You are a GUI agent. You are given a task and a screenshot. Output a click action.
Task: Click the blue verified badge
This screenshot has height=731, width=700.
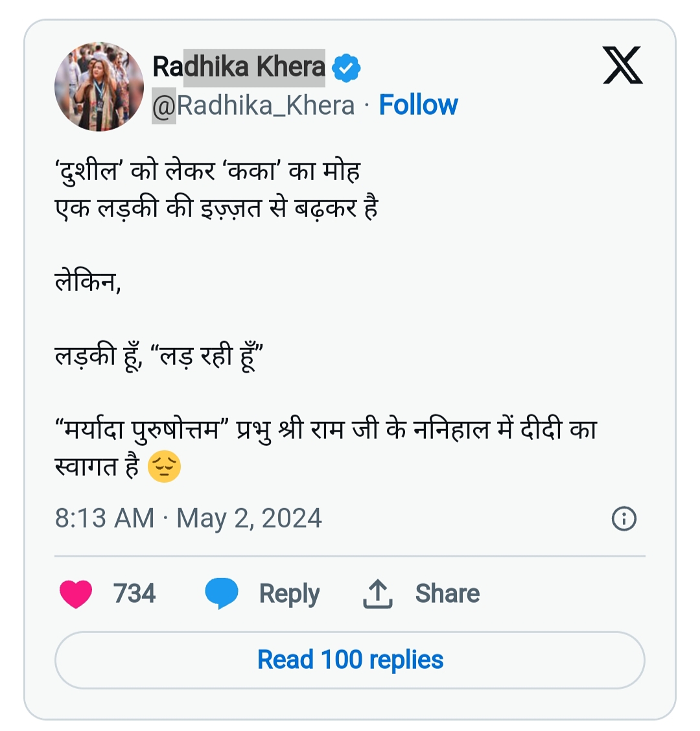point(347,68)
